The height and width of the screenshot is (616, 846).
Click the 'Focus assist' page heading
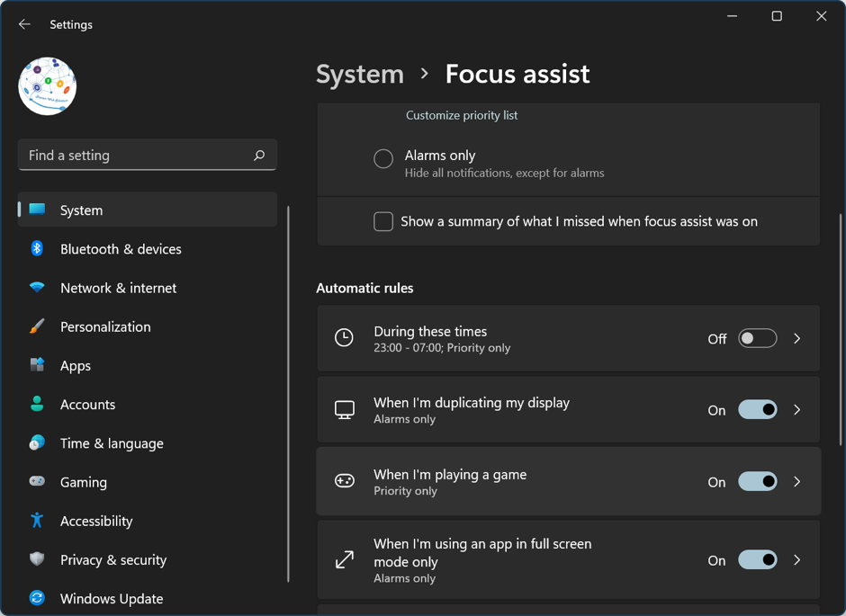click(x=517, y=75)
